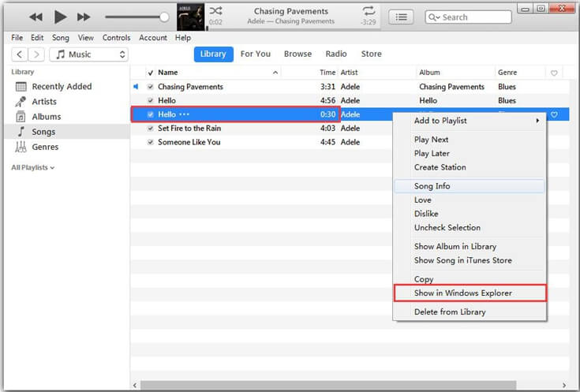Sort by the Artist column header
The image size is (580, 392).
click(x=349, y=73)
